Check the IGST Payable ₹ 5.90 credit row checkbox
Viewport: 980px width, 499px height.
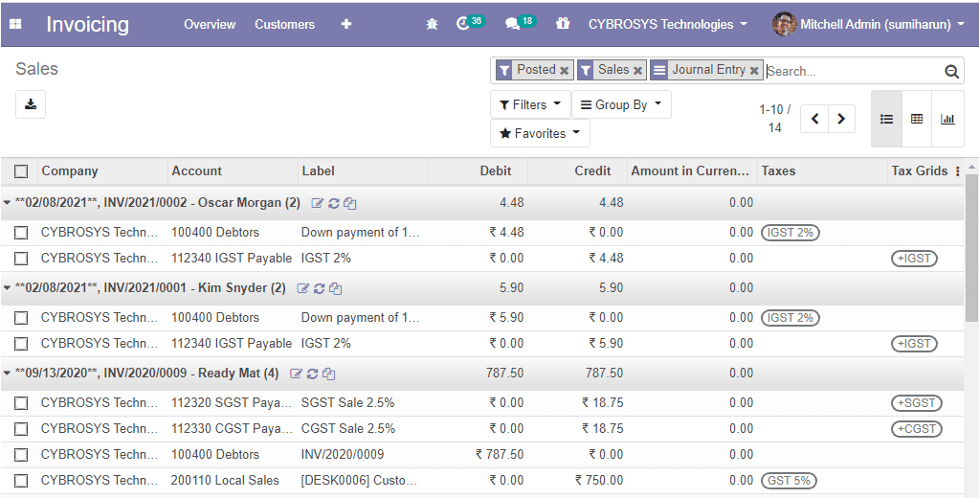(x=21, y=344)
